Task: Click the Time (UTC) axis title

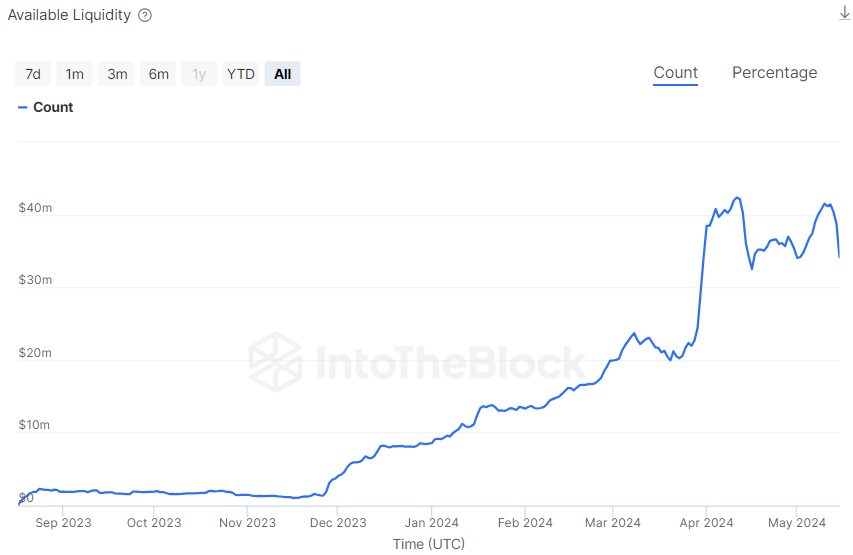Action: click(x=428, y=544)
